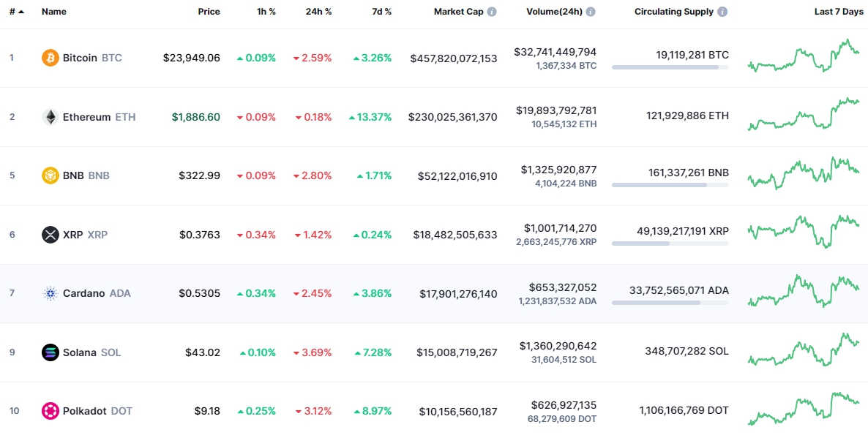Click Bitcoin volume $32,741,449,794
Viewport: 868px width, 438px height.
pyautogui.click(x=555, y=52)
